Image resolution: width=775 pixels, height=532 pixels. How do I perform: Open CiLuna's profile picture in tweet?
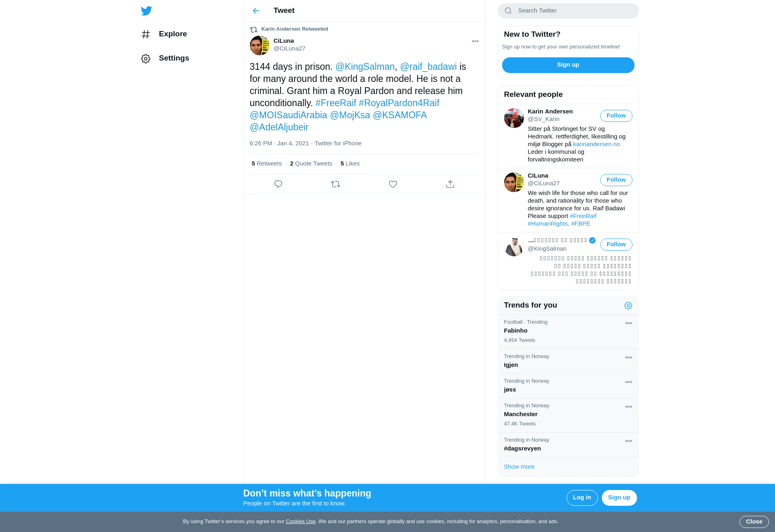pyautogui.click(x=260, y=45)
